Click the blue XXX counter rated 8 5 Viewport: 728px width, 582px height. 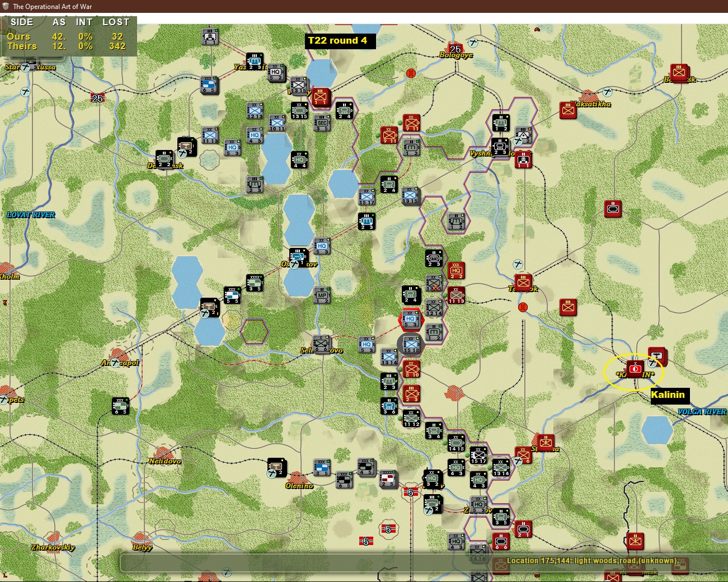coord(322,467)
